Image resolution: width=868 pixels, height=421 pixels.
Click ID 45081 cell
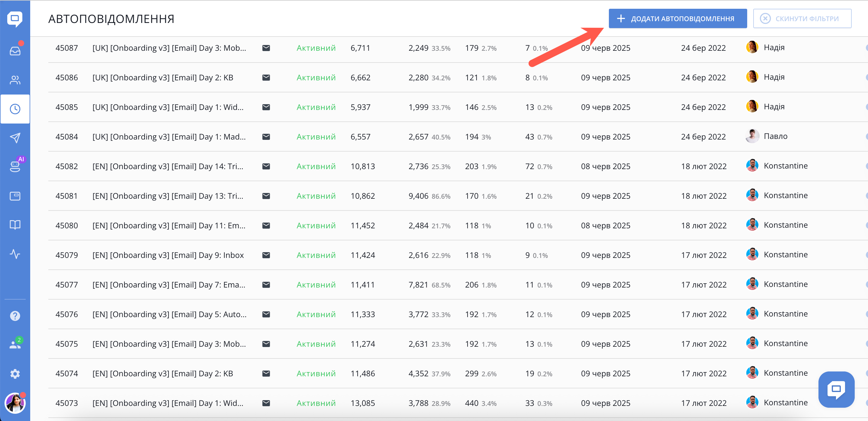tap(66, 196)
